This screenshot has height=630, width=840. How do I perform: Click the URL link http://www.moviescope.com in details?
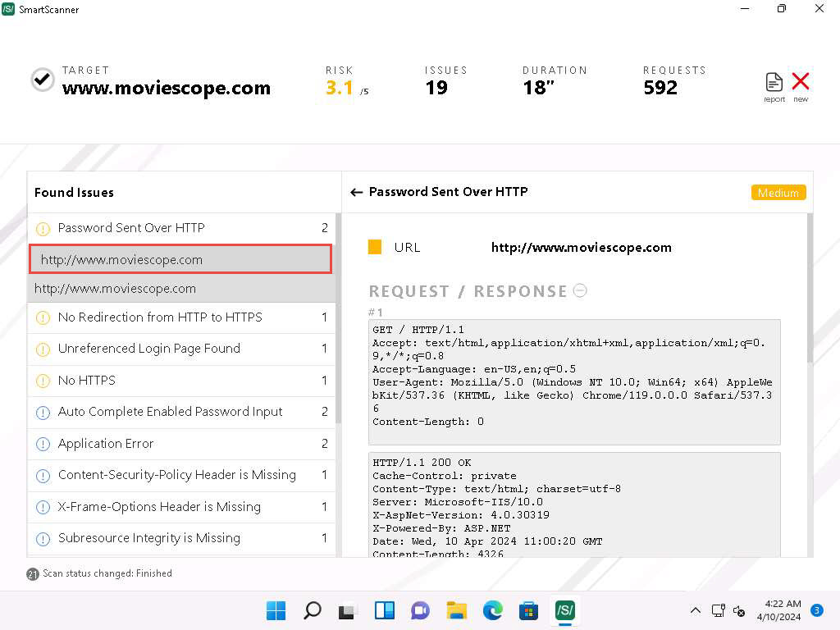pos(581,248)
